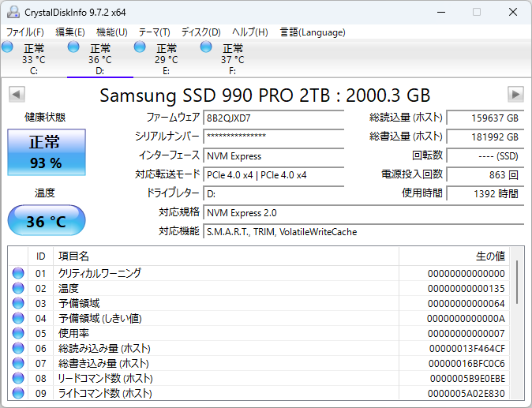Open the テーマ(T) menu
The height and width of the screenshot is (408, 532).
(154, 32)
